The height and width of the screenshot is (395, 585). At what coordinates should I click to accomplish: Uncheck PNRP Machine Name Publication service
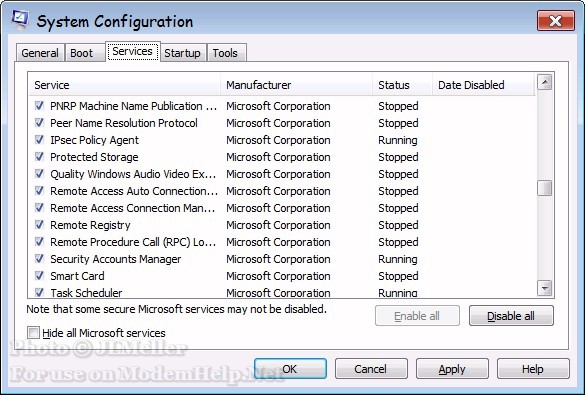(x=39, y=106)
